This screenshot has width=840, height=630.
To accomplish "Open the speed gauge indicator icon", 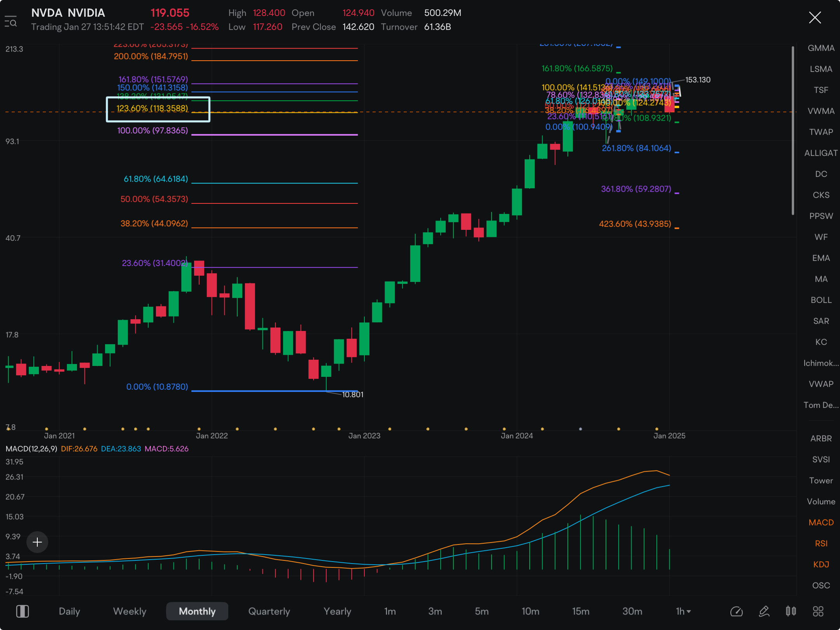I will click(737, 611).
